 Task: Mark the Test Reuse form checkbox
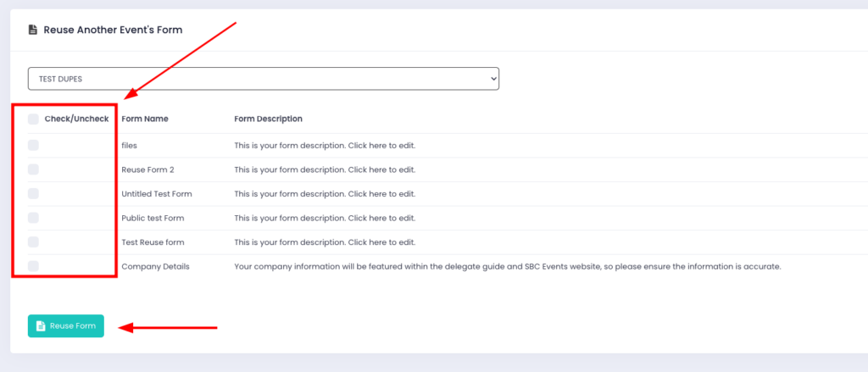(x=33, y=242)
